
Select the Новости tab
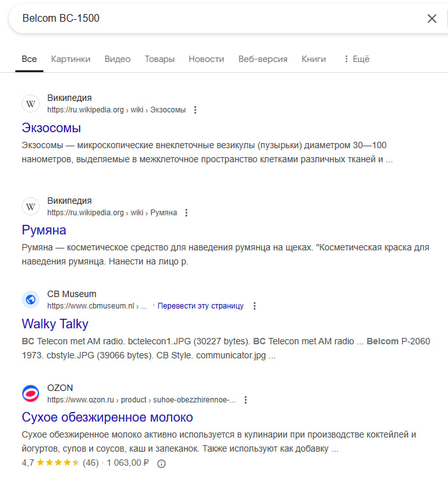tap(206, 59)
